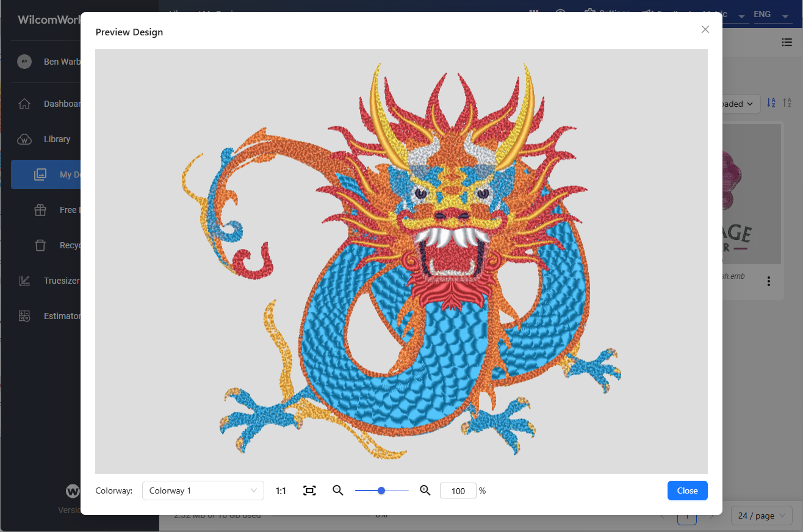Click the Truesizer icon in sidebar
803x532 pixels.
pyautogui.click(x=24, y=281)
